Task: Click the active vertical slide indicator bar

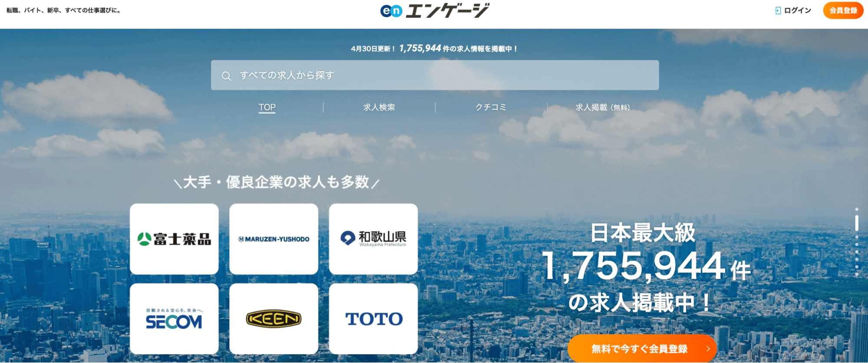Action: point(857,223)
